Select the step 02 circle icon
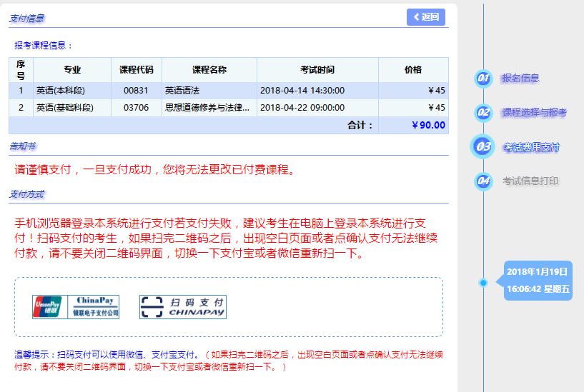Screen dimensions: 584x392 [x=483, y=112]
